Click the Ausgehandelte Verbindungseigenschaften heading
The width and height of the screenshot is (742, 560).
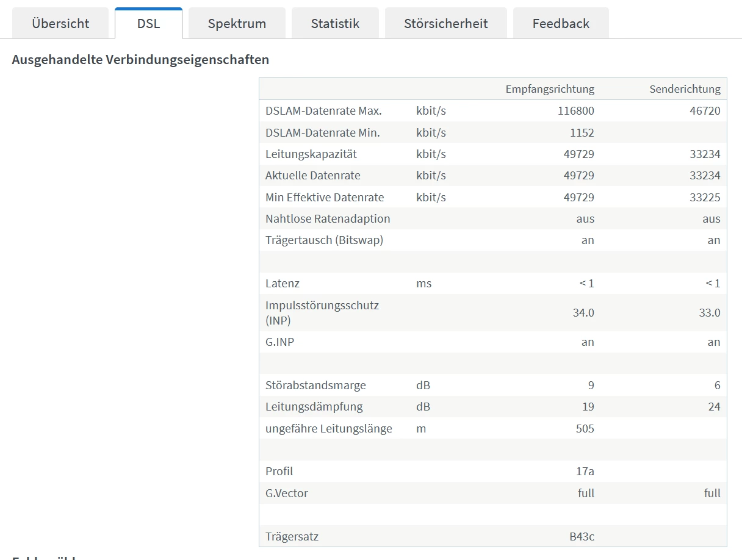140,60
